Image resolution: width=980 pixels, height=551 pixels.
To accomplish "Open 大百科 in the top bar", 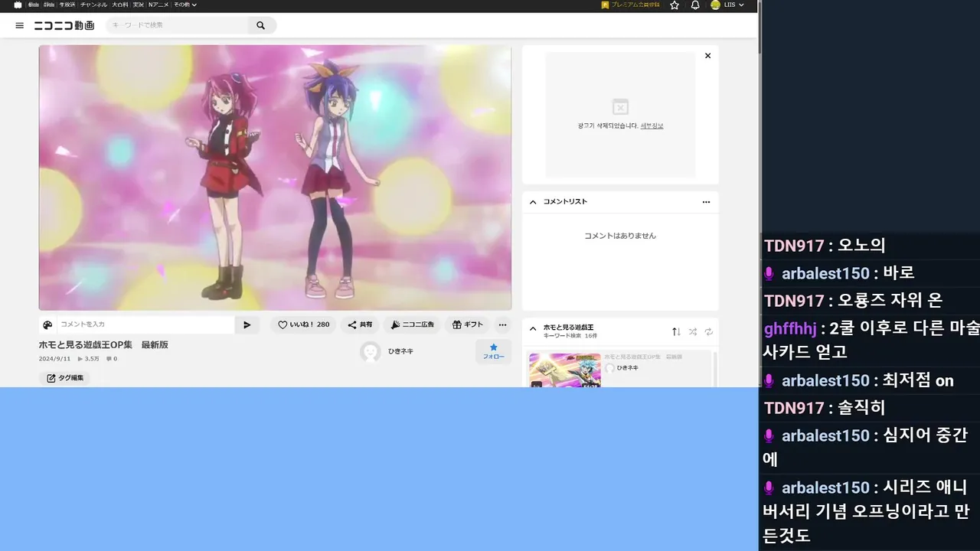I will pos(120,5).
